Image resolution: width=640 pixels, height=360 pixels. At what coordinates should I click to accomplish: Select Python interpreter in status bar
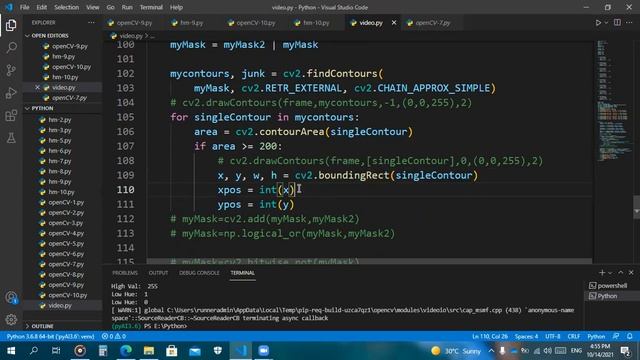click(x=50, y=336)
